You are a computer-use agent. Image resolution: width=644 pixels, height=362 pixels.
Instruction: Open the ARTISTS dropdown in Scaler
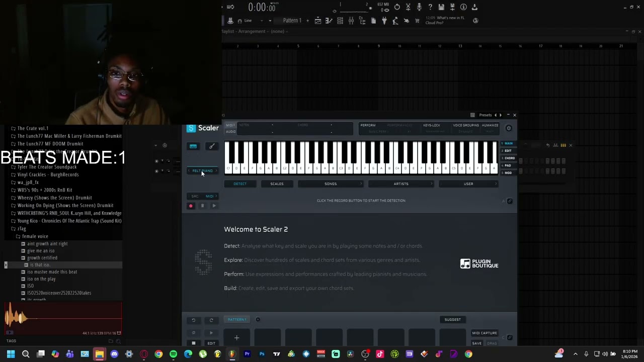401,184
